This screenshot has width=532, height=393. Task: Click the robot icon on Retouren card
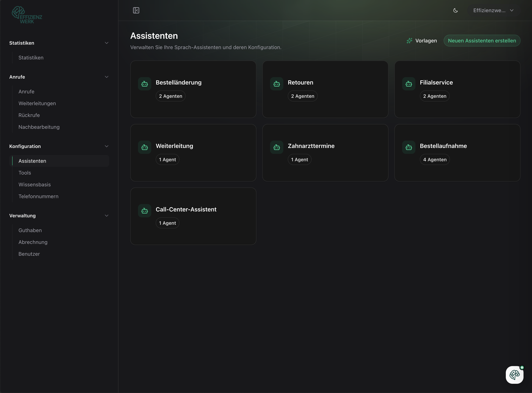(x=277, y=84)
